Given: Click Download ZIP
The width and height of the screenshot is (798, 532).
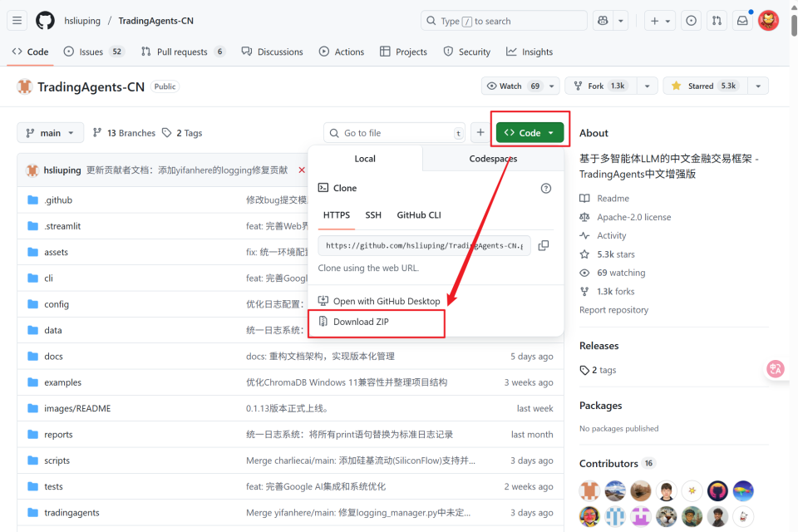Looking at the screenshot, I should point(353,322).
